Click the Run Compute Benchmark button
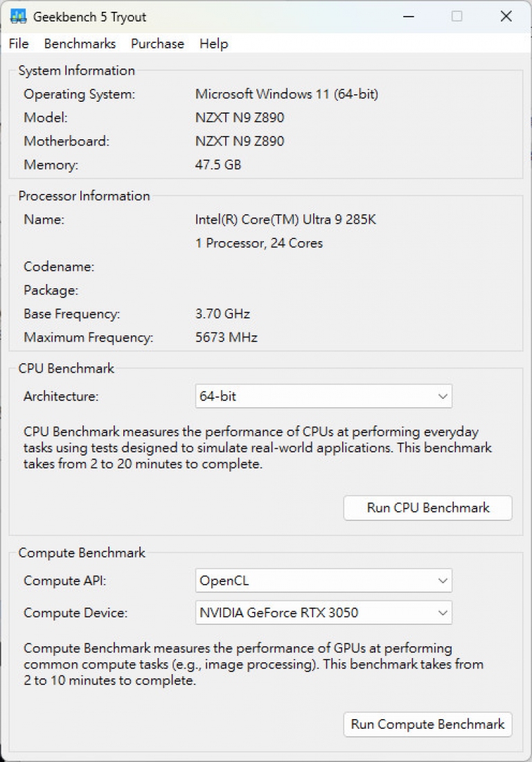The width and height of the screenshot is (532, 762). (x=427, y=724)
